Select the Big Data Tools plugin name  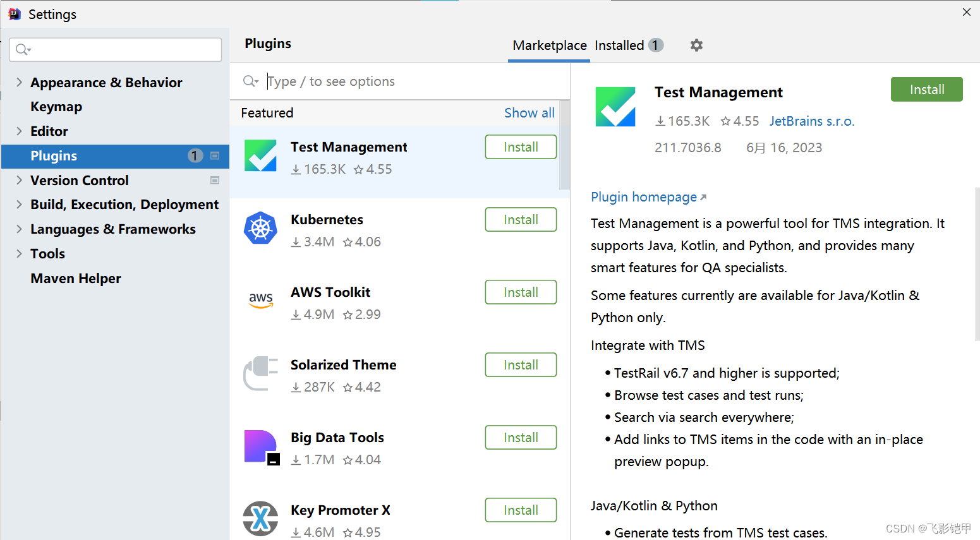tap(337, 438)
